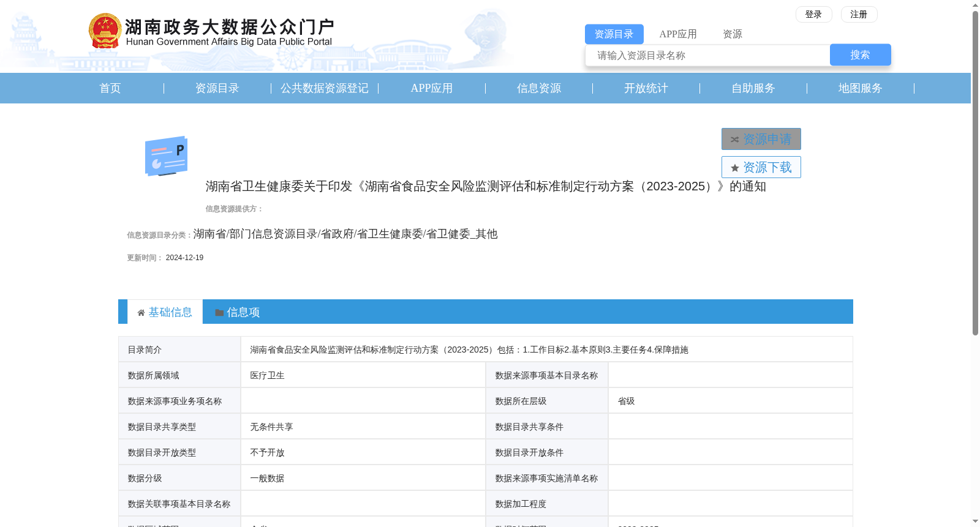Click the 注册 button
This screenshot has width=980, height=527.
pyautogui.click(x=859, y=14)
